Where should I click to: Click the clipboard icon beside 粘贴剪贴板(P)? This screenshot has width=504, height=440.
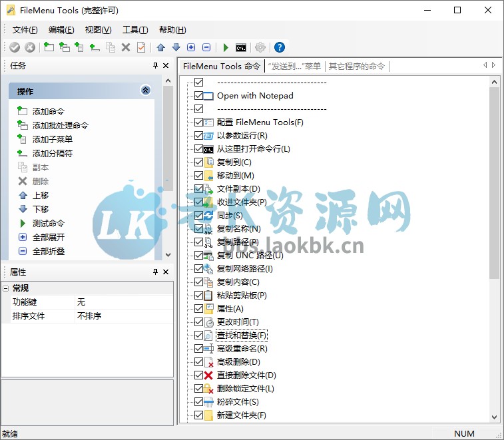[208, 296]
